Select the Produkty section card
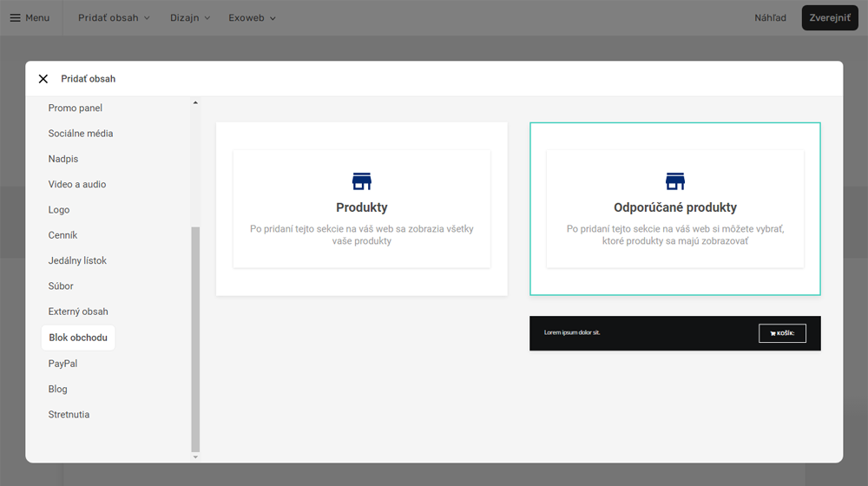868x486 pixels. pyautogui.click(x=361, y=208)
